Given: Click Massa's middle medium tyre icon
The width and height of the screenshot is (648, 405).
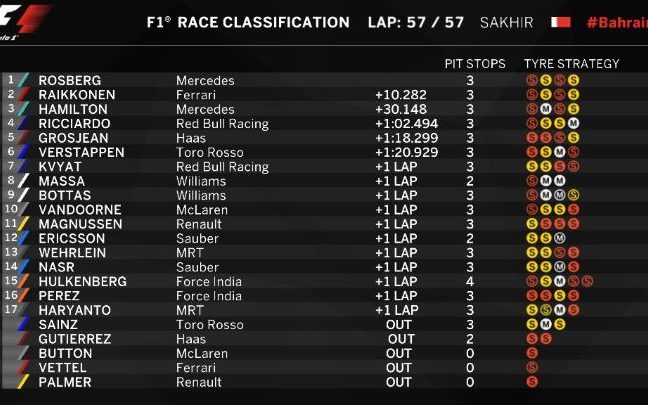Looking at the screenshot, I should pos(546,181).
